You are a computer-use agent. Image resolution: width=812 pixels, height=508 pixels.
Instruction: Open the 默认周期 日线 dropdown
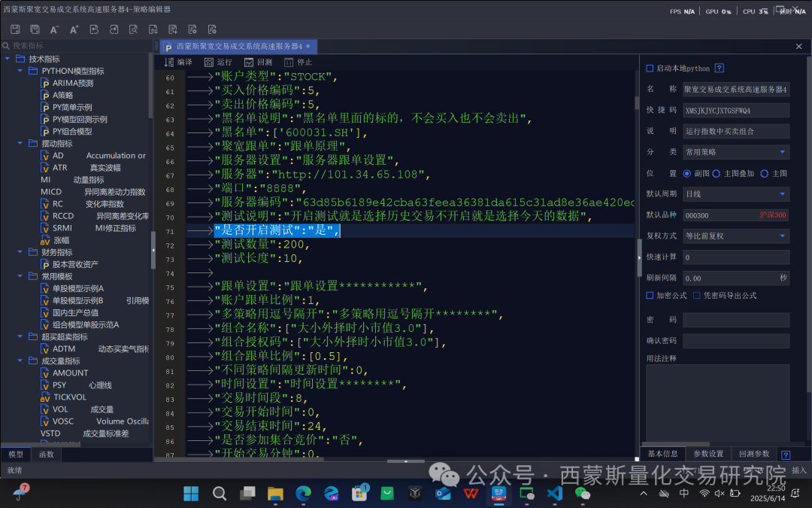tap(736, 194)
